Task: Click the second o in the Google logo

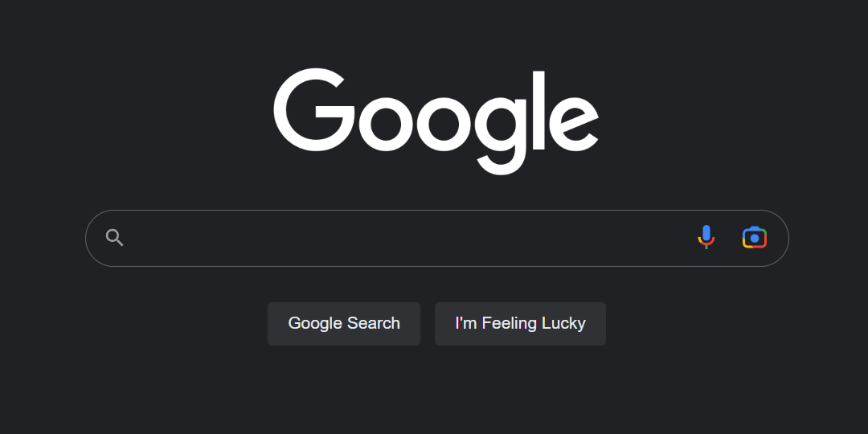Action: pos(444,123)
